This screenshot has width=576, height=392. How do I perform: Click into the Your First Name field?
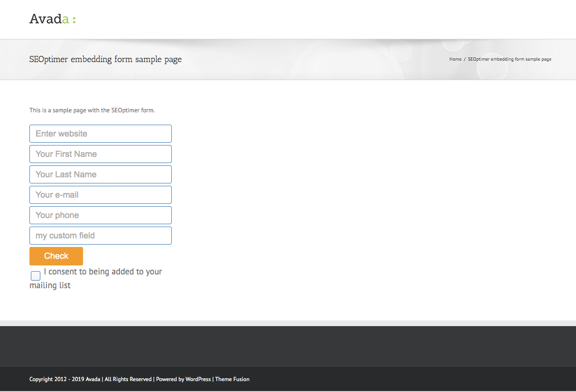(x=100, y=154)
